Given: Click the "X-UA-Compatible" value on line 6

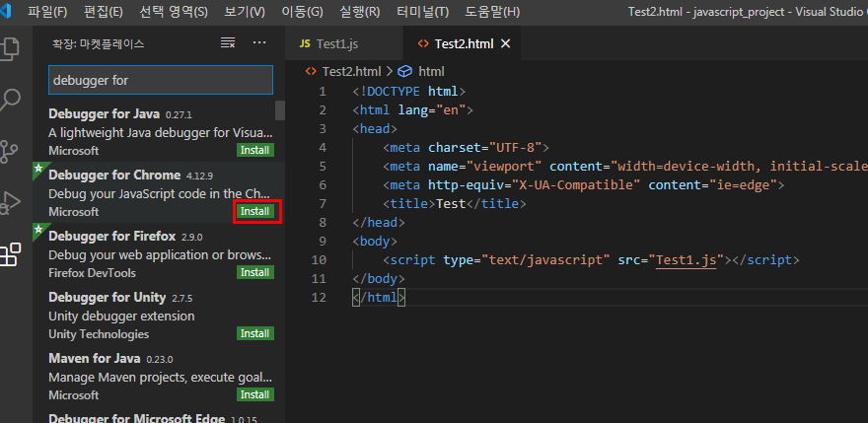Looking at the screenshot, I should pyautogui.click(x=576, y=185).
